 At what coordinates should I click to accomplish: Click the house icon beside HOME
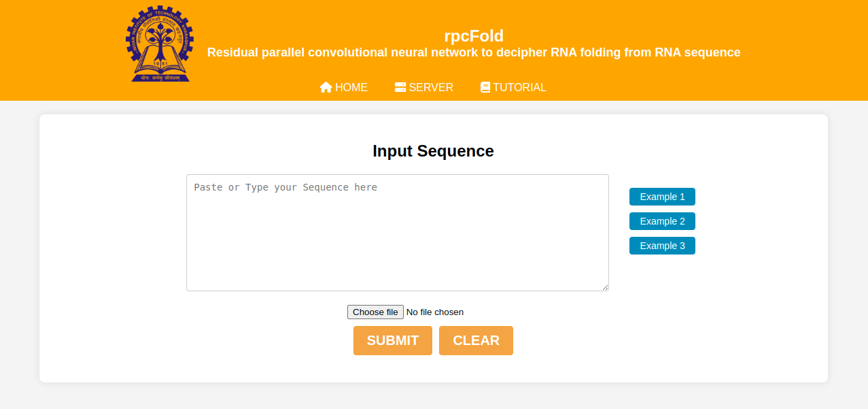tap(326, 87)
